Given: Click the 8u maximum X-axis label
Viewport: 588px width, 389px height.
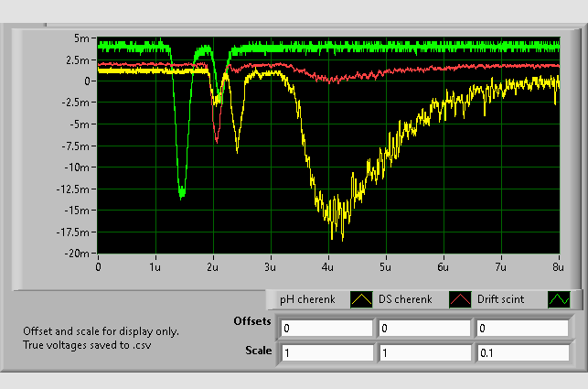Looking at the screenshot, I should [x=559, y=267].
